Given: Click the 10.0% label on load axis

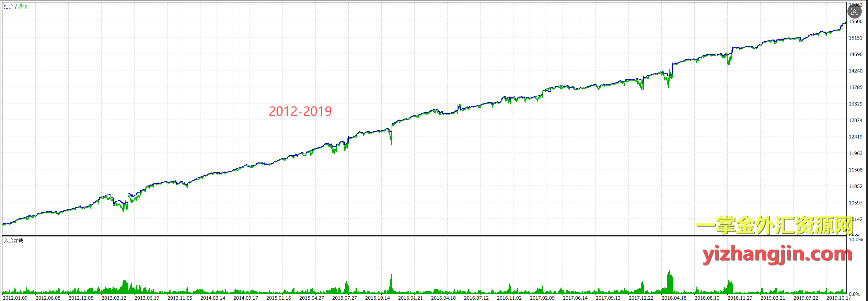Looking at the screenshot, I should (856, 239).
